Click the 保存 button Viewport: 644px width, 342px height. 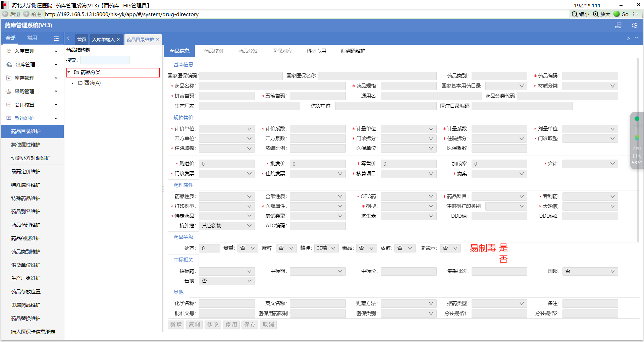click(250, 325)
